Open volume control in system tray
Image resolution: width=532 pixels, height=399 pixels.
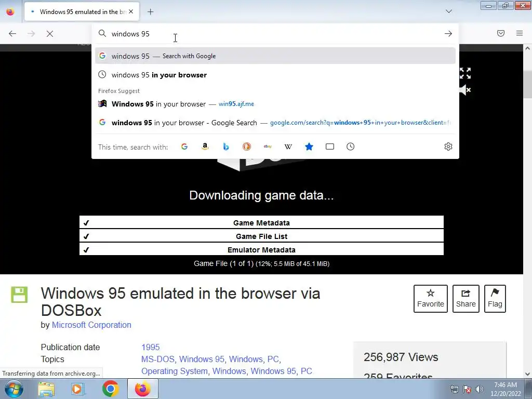tap(479, 389)
